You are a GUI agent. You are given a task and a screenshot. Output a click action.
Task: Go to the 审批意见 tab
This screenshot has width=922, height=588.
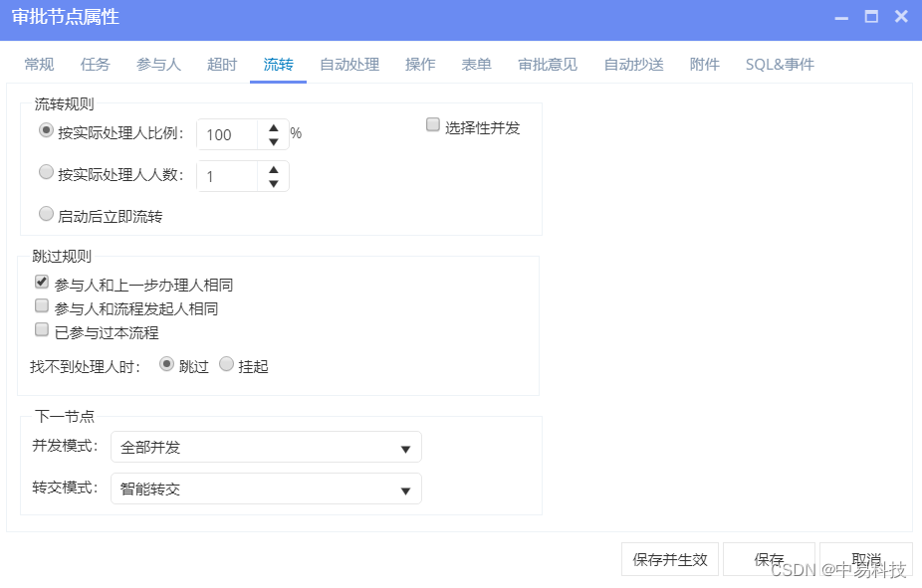point(548,64)
